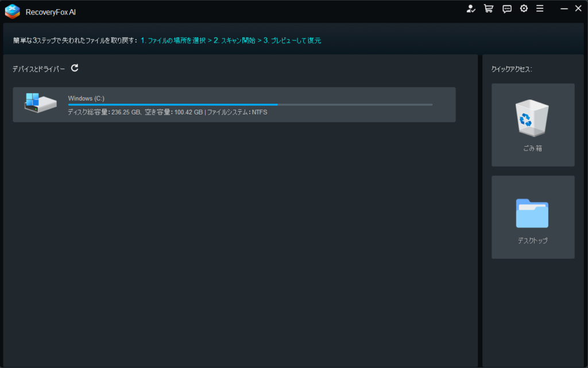Viewport: 588px width, 368px height.
Task: Click the ごみ箱 caption text
Action: (533, 148)
